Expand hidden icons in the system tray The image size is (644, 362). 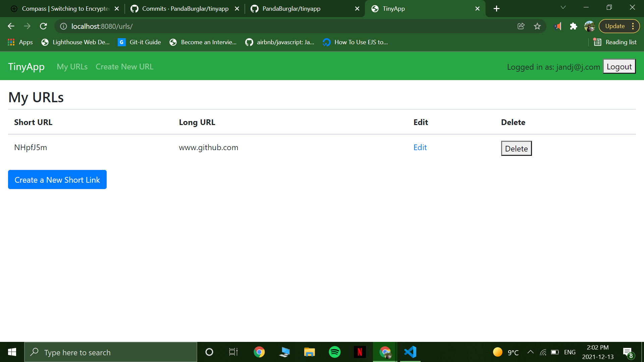(531, 352)
